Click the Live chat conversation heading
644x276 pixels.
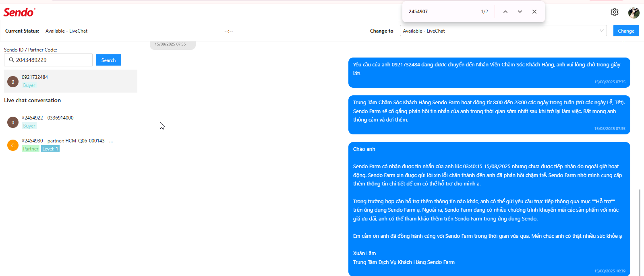pos(32,100)
